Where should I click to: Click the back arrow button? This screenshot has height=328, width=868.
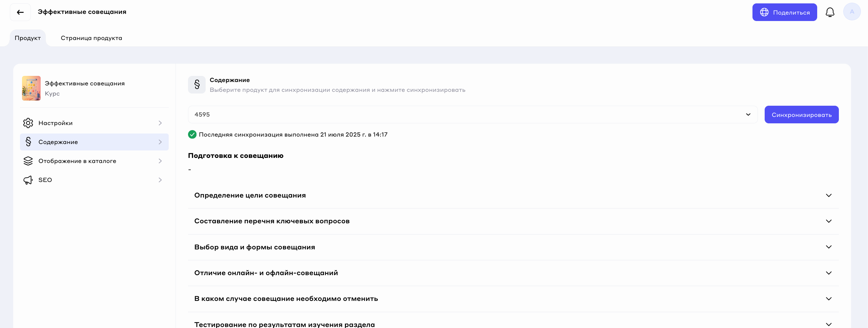(x=20, y=13)
